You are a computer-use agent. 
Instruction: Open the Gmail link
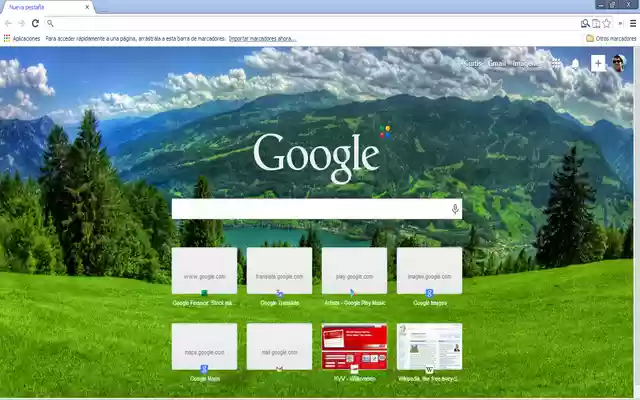click(497, 63)
